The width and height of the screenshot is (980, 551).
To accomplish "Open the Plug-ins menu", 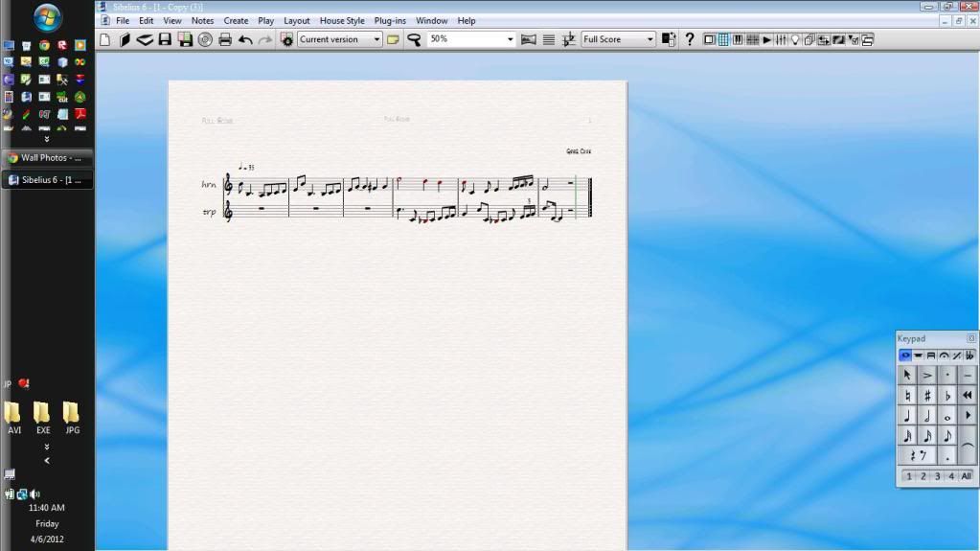I will click(x=390, y=20).
